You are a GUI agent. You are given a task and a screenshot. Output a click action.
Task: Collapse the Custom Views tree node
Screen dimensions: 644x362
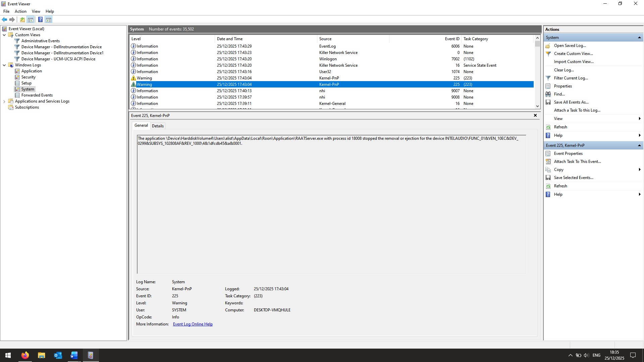[x=4, y=35]
